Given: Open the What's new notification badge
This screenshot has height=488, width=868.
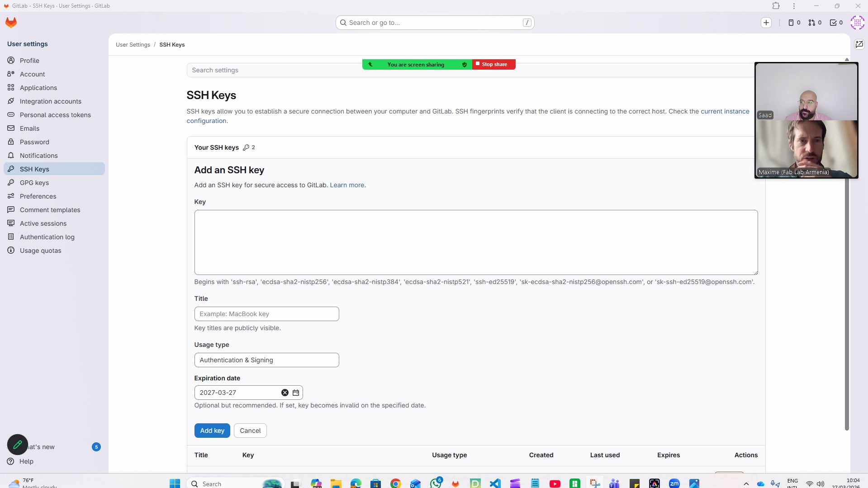Looking at the screenshot, I should [96, 447].
